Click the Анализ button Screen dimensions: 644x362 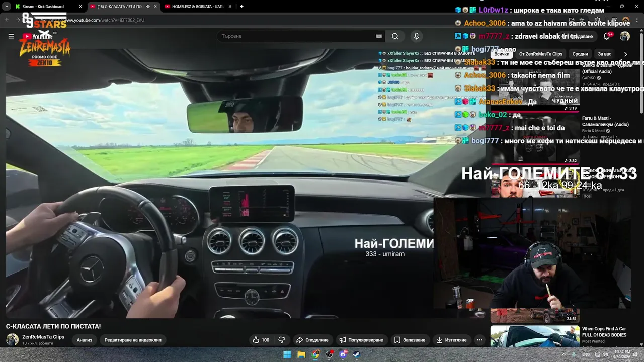85,340
